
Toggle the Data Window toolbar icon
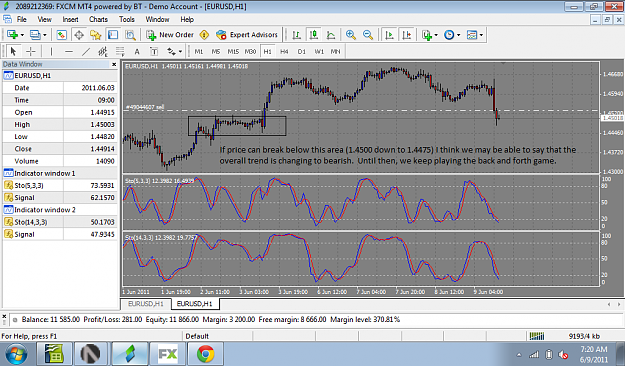tap(79, 35)
